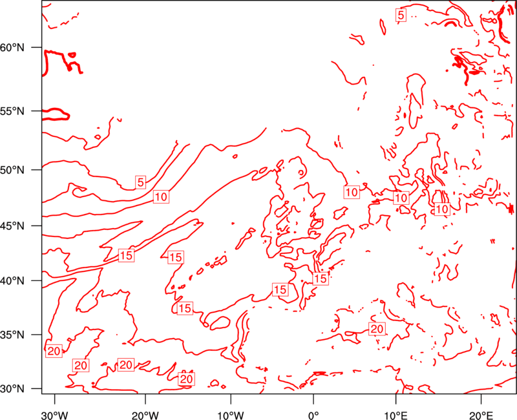Viewport: 517px width, 420px height.
Task: Select the 20°E longitude axis label
Action: click(481, 415)
